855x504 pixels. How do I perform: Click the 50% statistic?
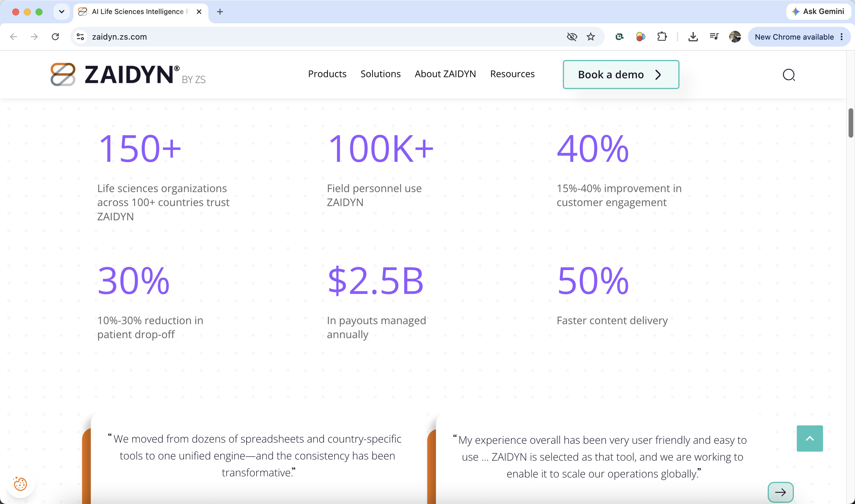point(593,280)
